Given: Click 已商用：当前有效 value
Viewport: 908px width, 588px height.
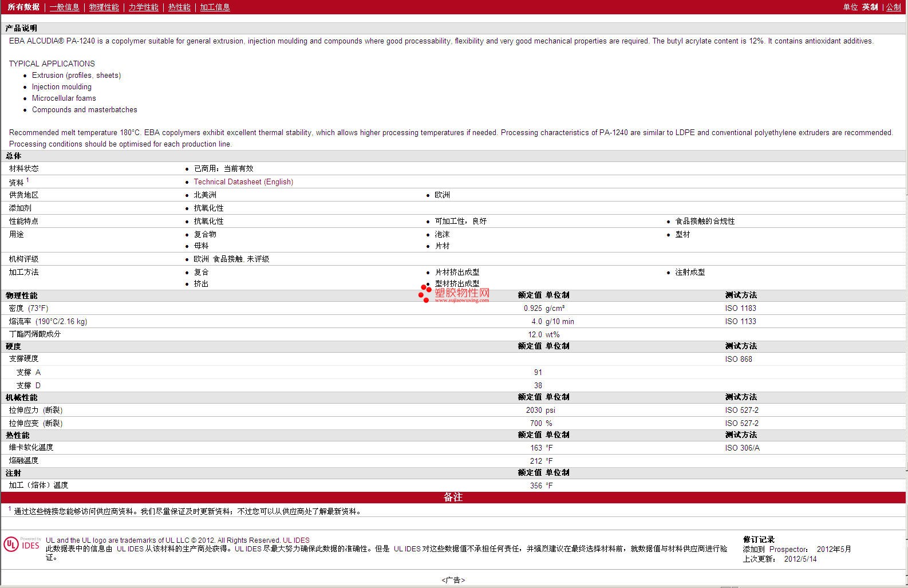Looking at the screenshot, I should coord(223,168).
